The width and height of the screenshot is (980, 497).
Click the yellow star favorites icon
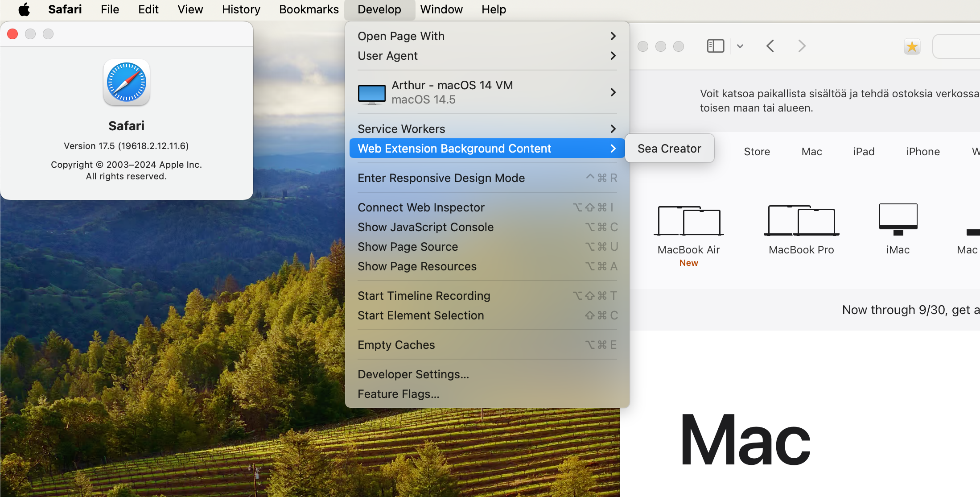[x=912, y=46]
